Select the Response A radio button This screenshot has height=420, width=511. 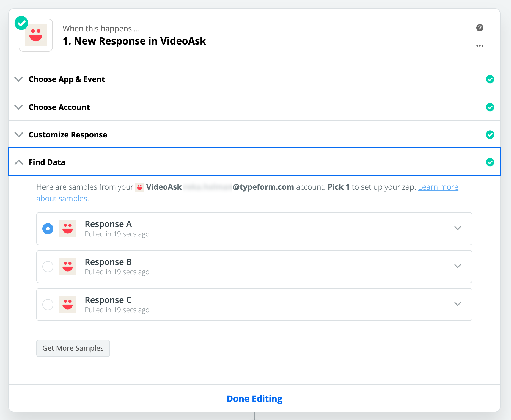48,229
